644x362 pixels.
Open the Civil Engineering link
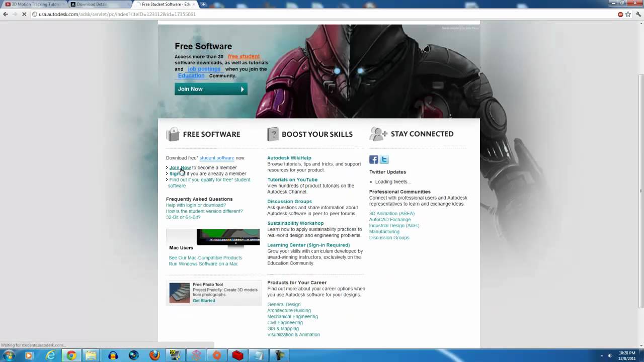point(285,323)
